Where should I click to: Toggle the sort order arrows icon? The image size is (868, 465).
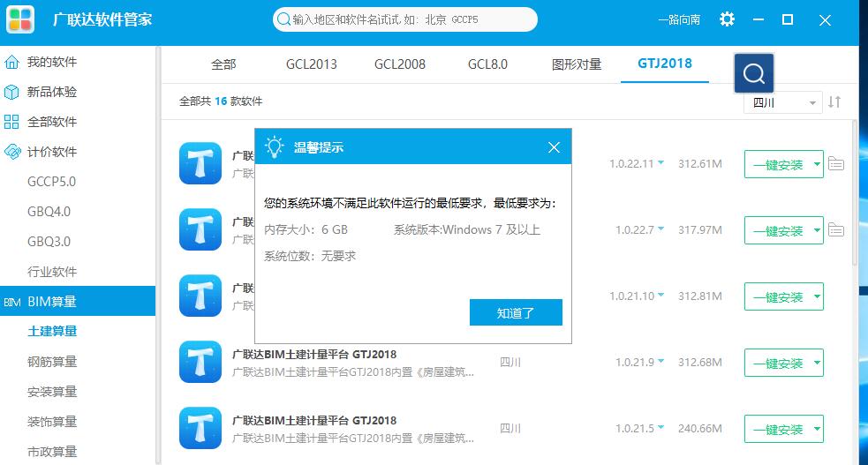pos(834,102)
